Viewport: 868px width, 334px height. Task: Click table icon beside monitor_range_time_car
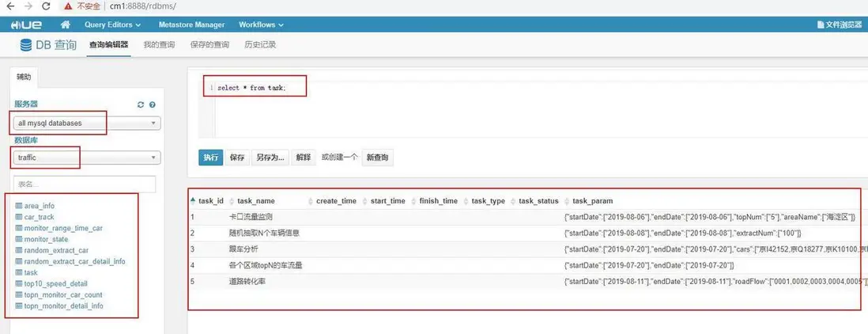pyautogui.click(x=19, y=228)
